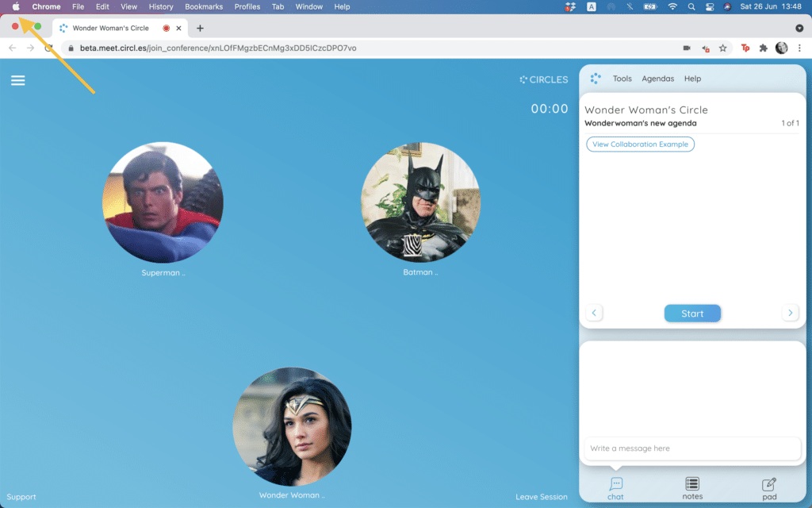The height and width of the screenshot is (508, 812).
Task: Select Wonder Woman's video circle
Action: click(x=292, y=426)
